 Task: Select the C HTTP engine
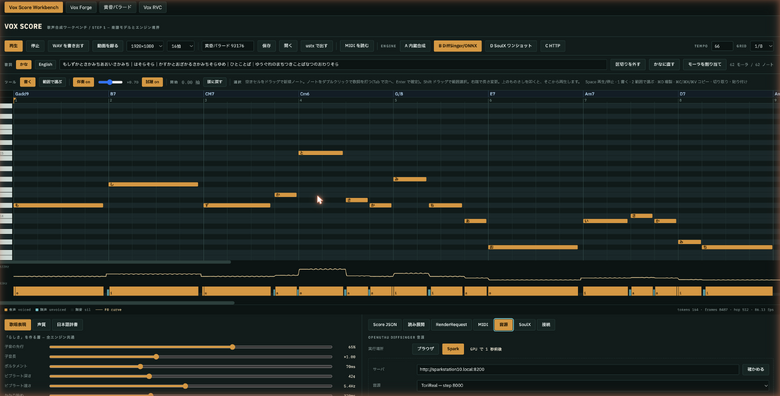coord(552,46)
